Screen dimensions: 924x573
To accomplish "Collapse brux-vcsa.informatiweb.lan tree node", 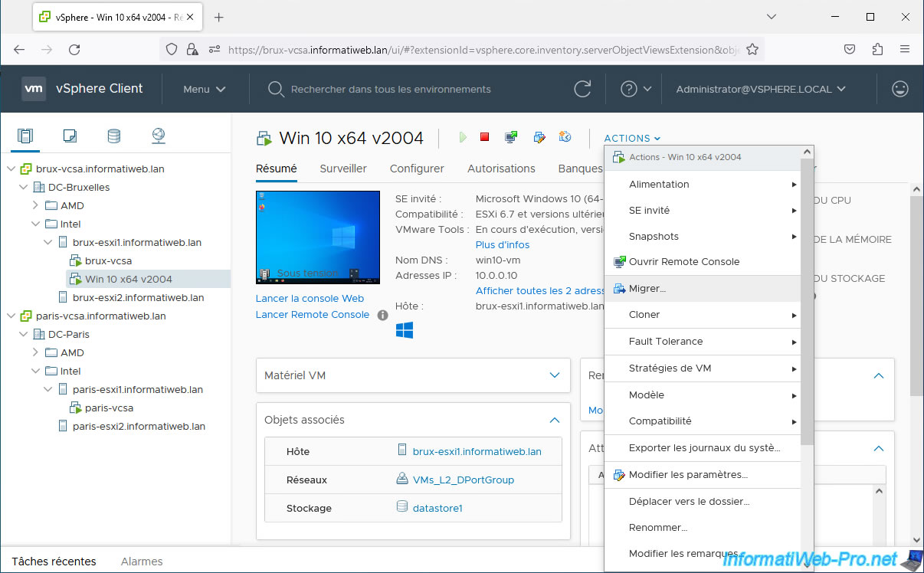I will pos(11,169).
